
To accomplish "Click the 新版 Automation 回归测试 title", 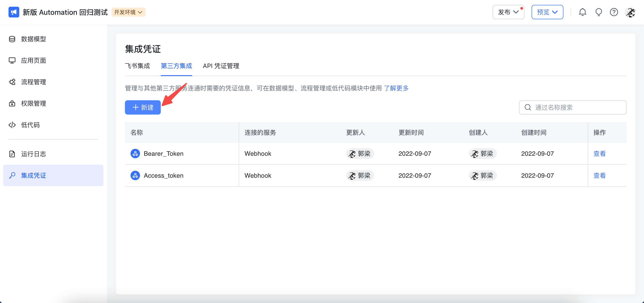I will click(x=65, y=12).
